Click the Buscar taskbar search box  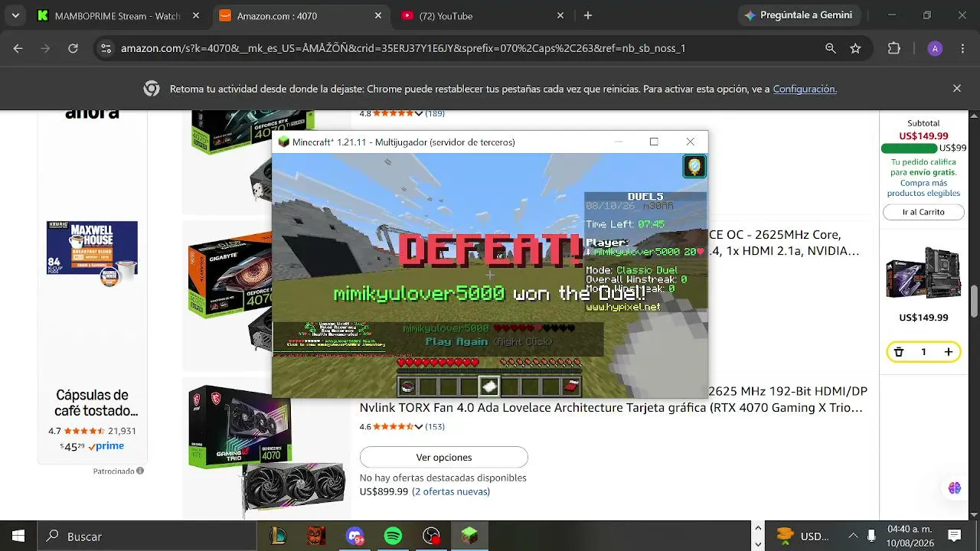pos(149,536)
